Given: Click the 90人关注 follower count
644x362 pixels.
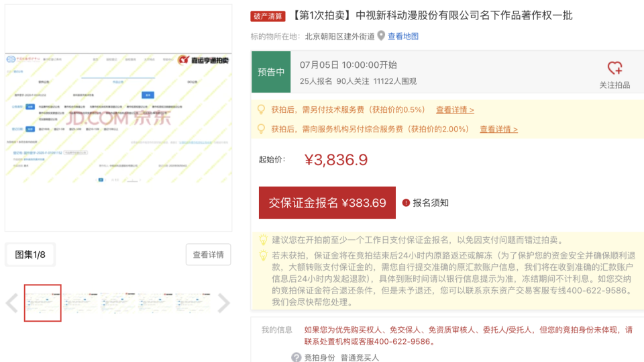Looking at the screenshot, I should click(x=353, y=81).
